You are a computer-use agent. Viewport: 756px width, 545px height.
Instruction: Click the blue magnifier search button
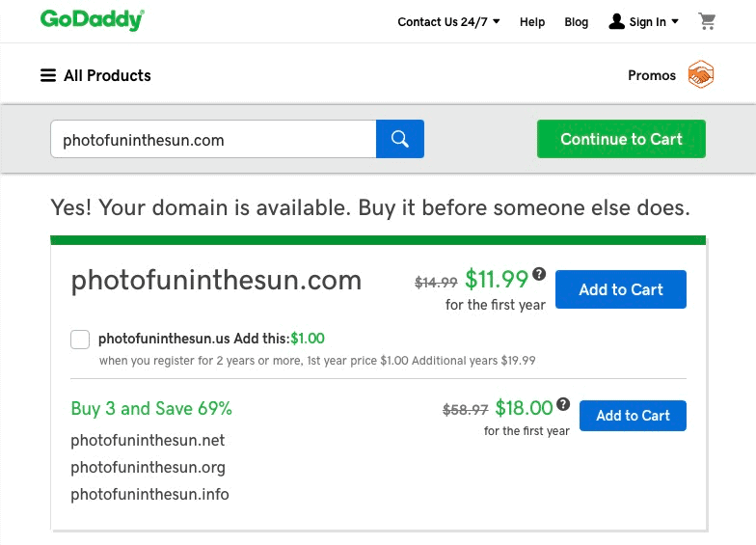point(400,139)
